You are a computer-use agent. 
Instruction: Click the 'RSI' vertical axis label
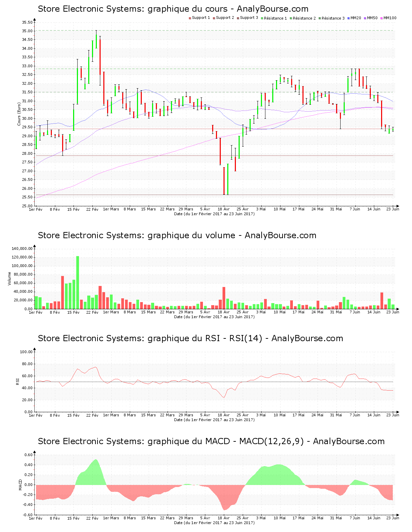[17, 381]
